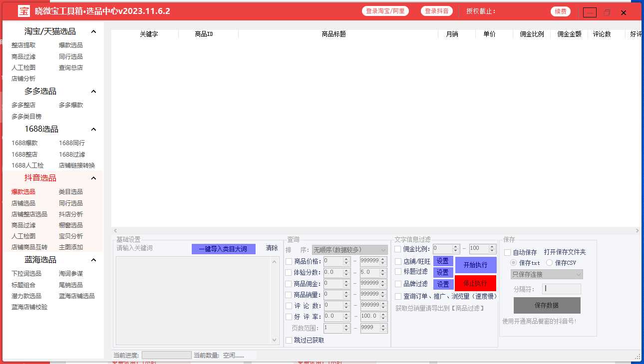Select 爆款选品 under 抖音选品
The image size is (644, 364).
23,192
